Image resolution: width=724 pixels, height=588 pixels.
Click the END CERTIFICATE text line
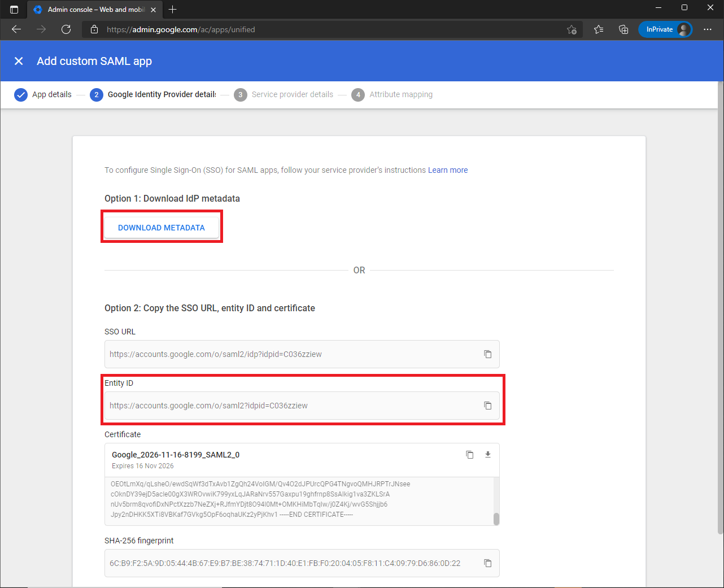(x=232, y=515)
